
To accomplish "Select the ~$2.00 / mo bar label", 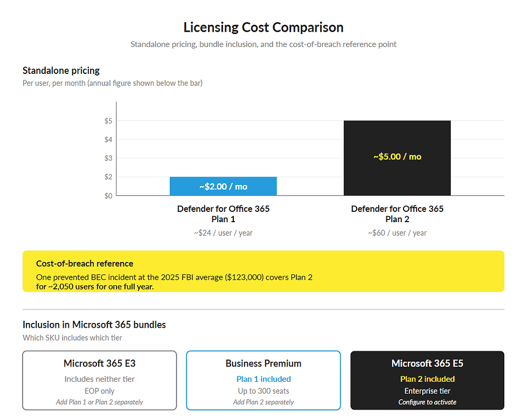I will [x=223, y=187].
